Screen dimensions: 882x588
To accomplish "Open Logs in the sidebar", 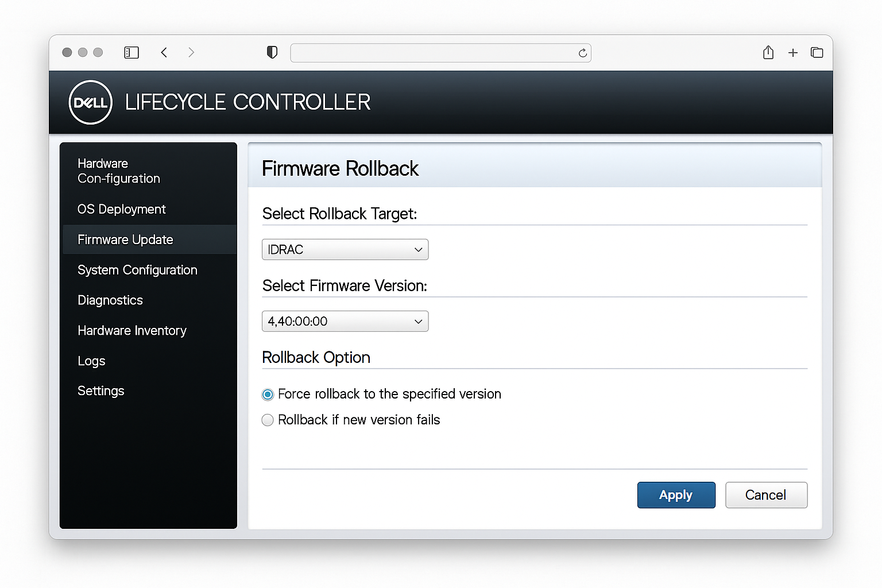I will pos(91,361).
